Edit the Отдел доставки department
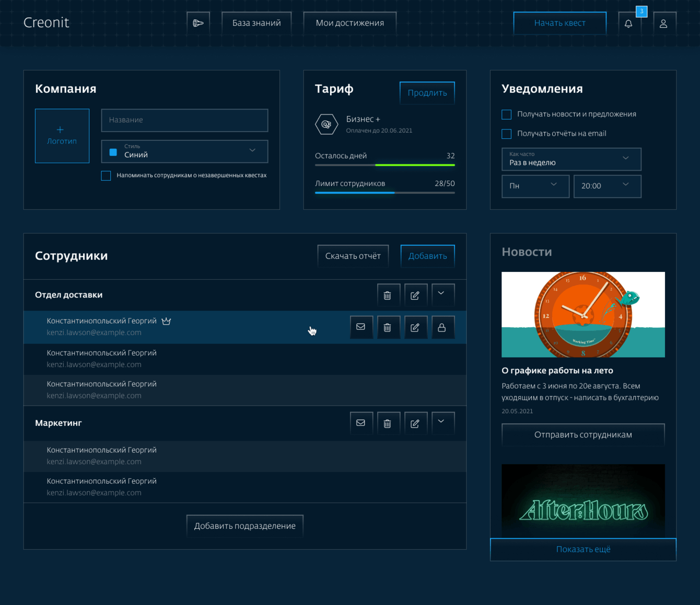Viewport: 700px width, 605px height. pyautogui.click(x=415, y=295)
